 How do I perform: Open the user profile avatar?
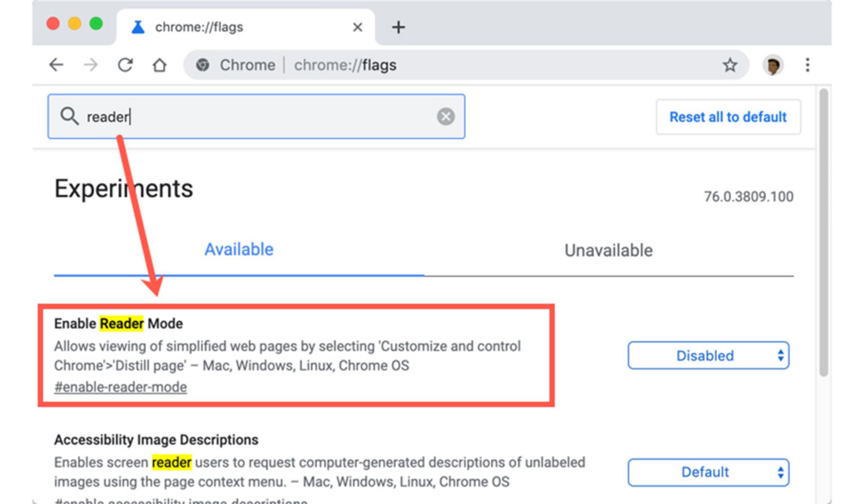pos(773,65)
